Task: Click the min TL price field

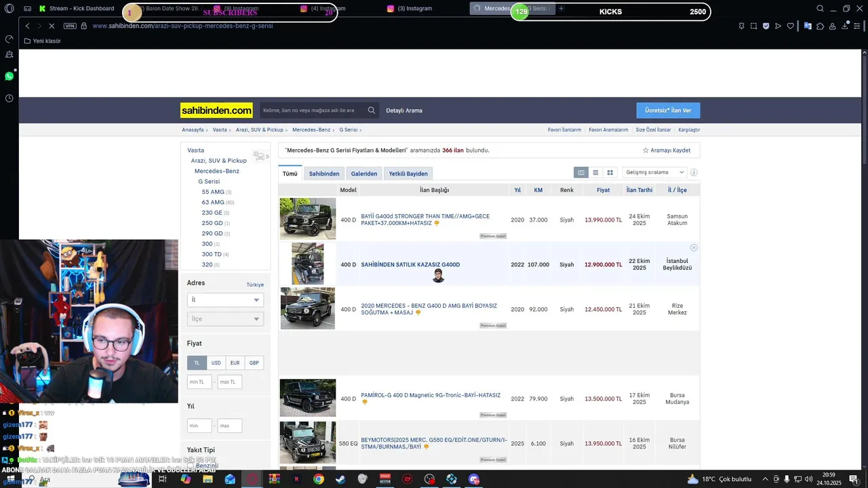Action: click(199, 382)
